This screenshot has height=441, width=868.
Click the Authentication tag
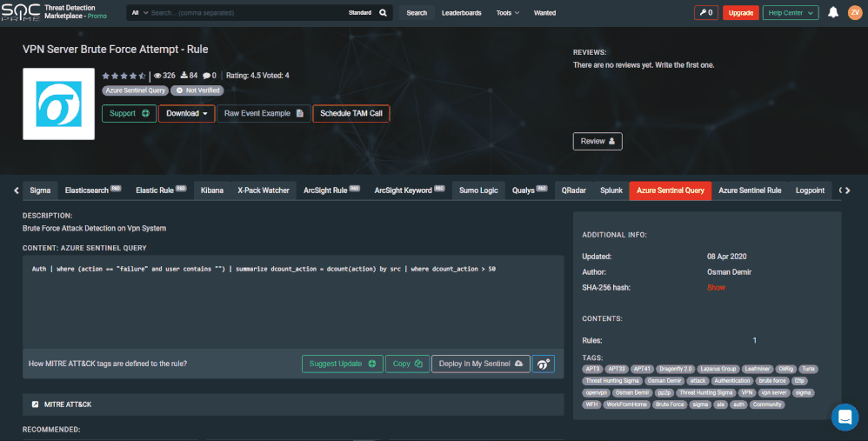coord(731,381)
